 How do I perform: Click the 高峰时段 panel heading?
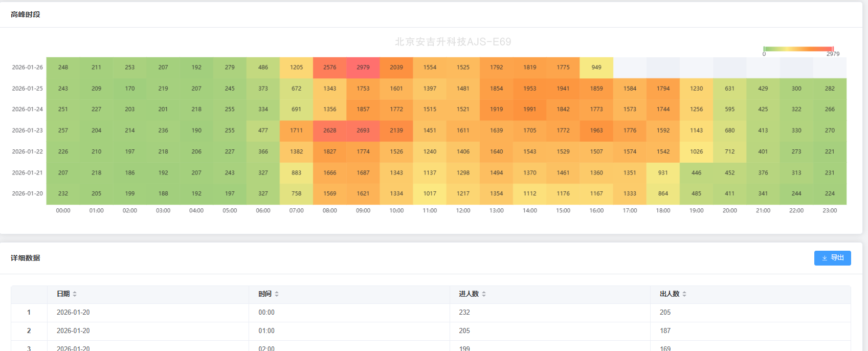(x=26, y=15)
